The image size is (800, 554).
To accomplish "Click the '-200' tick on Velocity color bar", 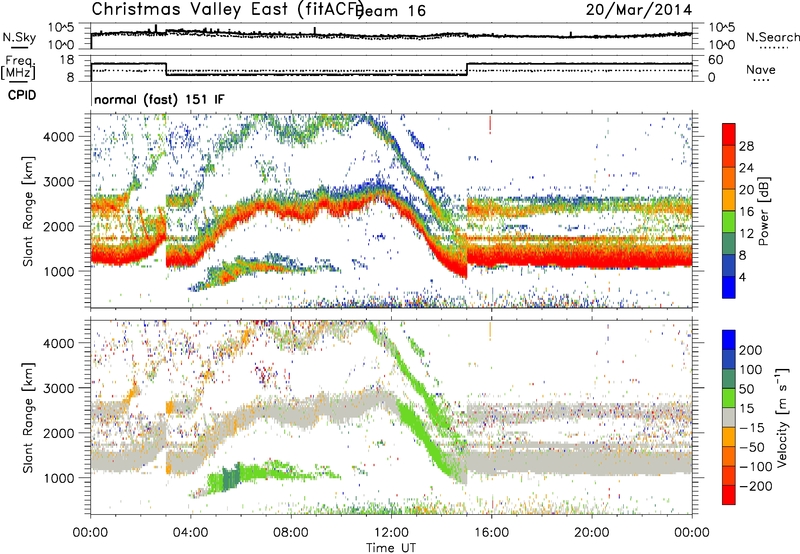I will click(755, 486).
